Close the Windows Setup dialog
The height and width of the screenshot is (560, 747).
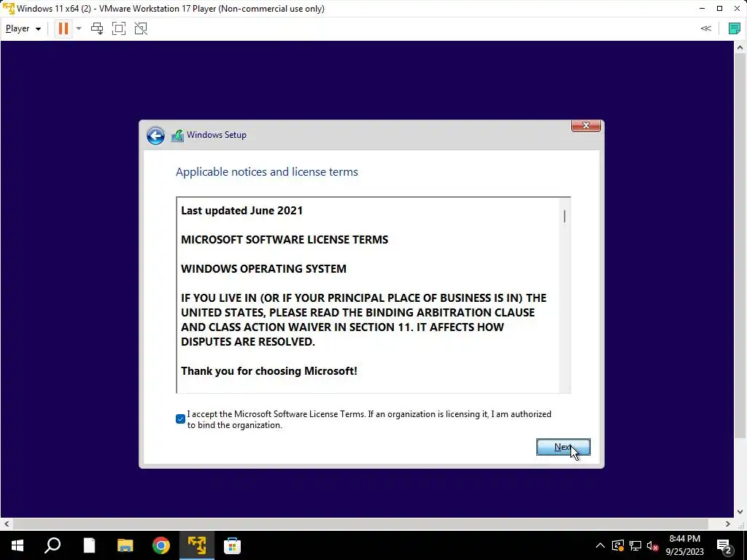(x=586, y=125)
